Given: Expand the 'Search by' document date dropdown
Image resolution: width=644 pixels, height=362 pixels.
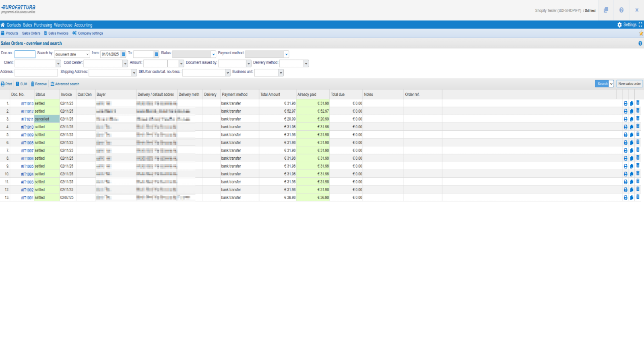Looking at the screenshot, I should coord(72,54).
